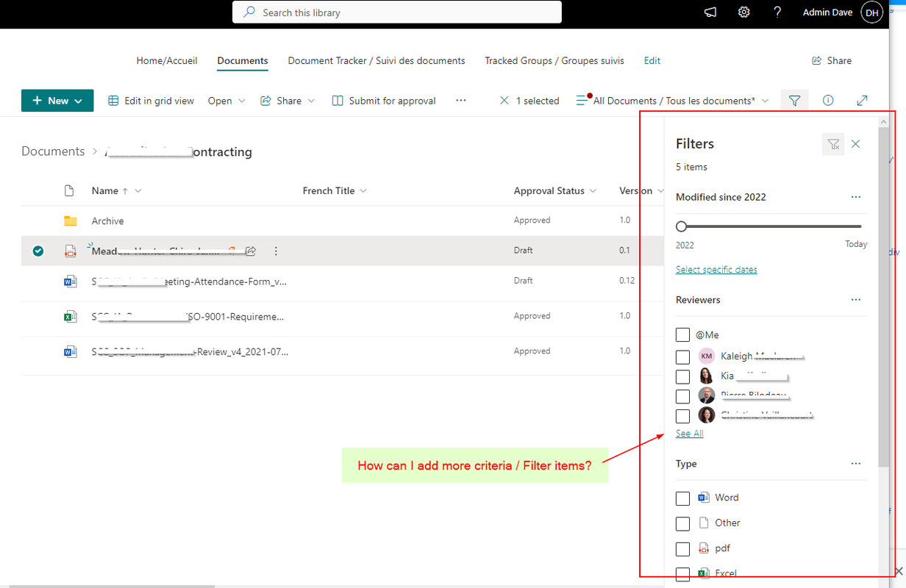
Task: Check the Word type filter
Action: pos(682,498)
